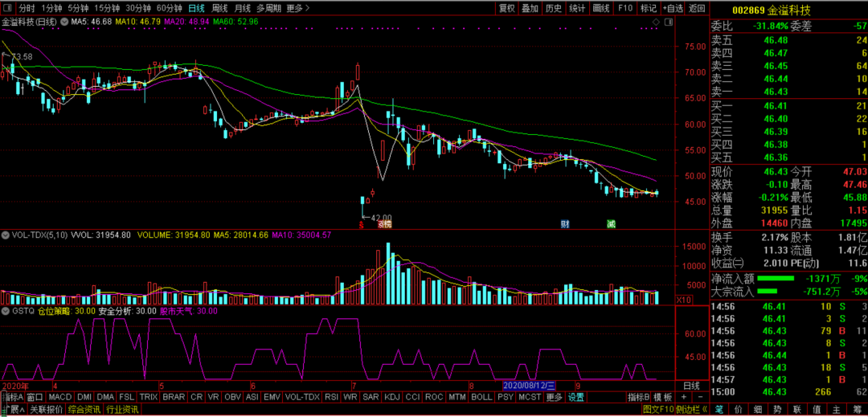Expand the indicator dropdown next to 金溢科技(日线)
868x417 pixels.
tap(65, 22)
